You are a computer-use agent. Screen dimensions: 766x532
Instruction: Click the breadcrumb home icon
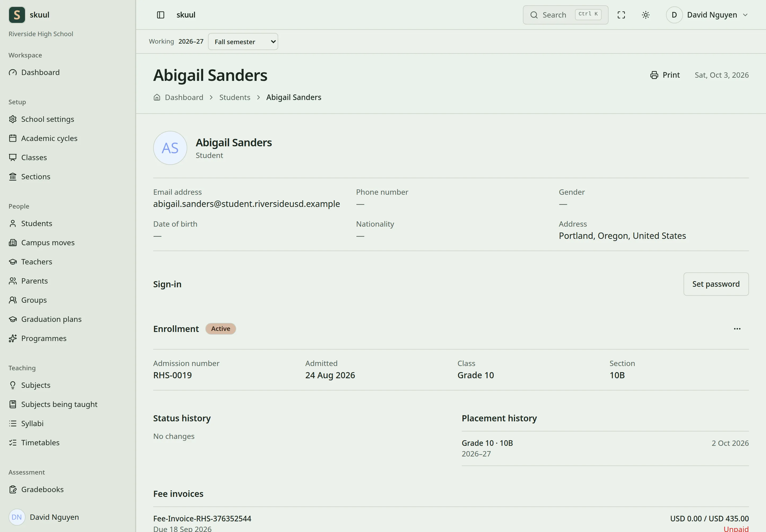[157, 97]
